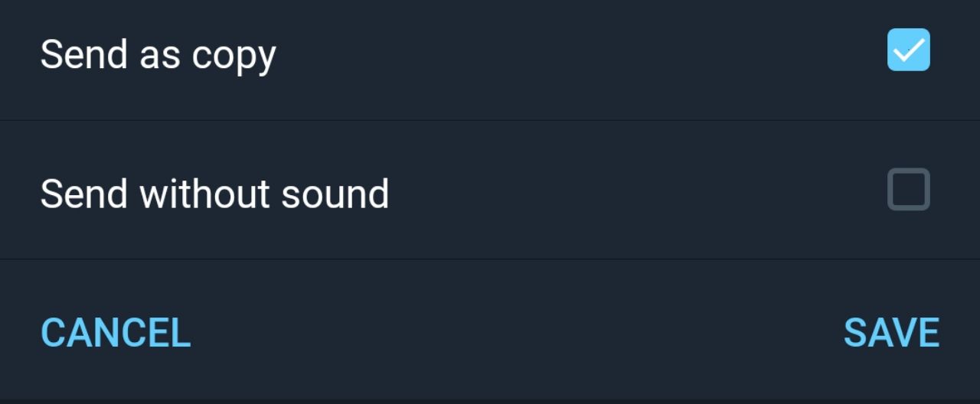Save the forwarding options
The width and height of the screenshot is (980, 404).
[x=891, y=332]
